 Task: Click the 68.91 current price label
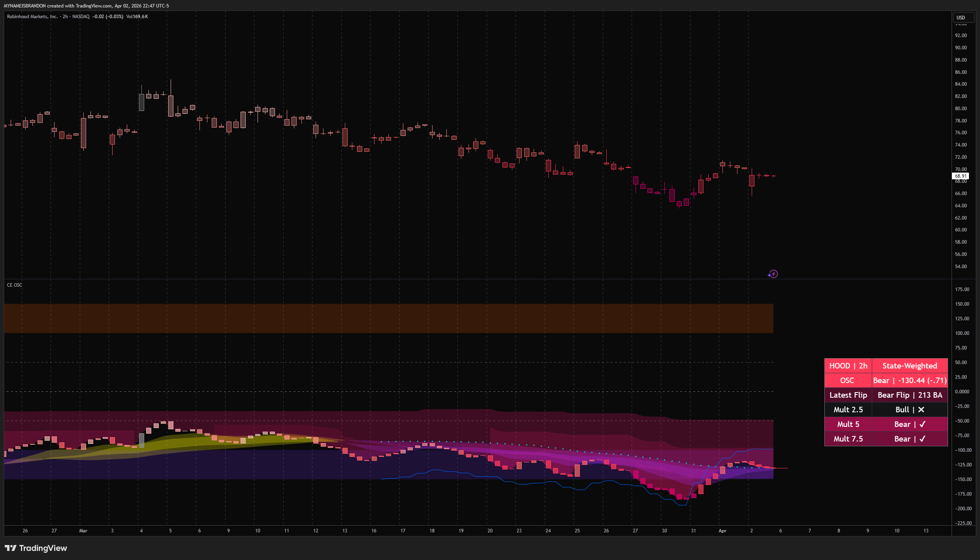click(x=961, y=176)
